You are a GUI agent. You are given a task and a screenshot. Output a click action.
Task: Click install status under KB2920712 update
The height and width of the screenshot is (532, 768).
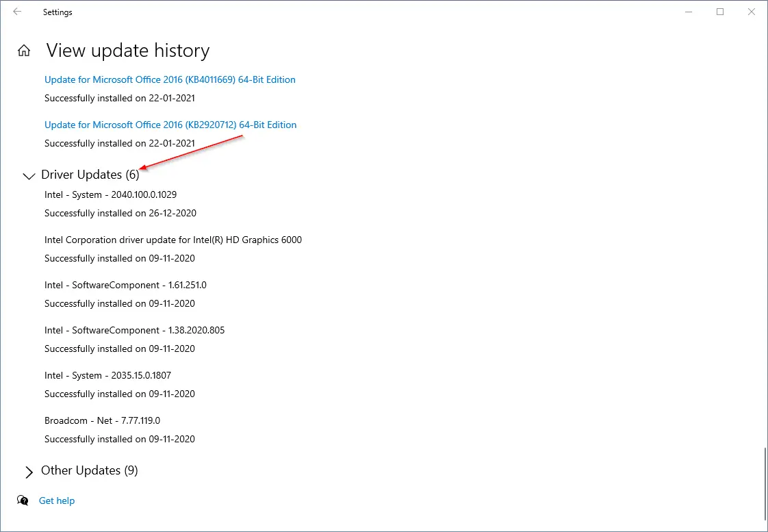pos(120,143)
